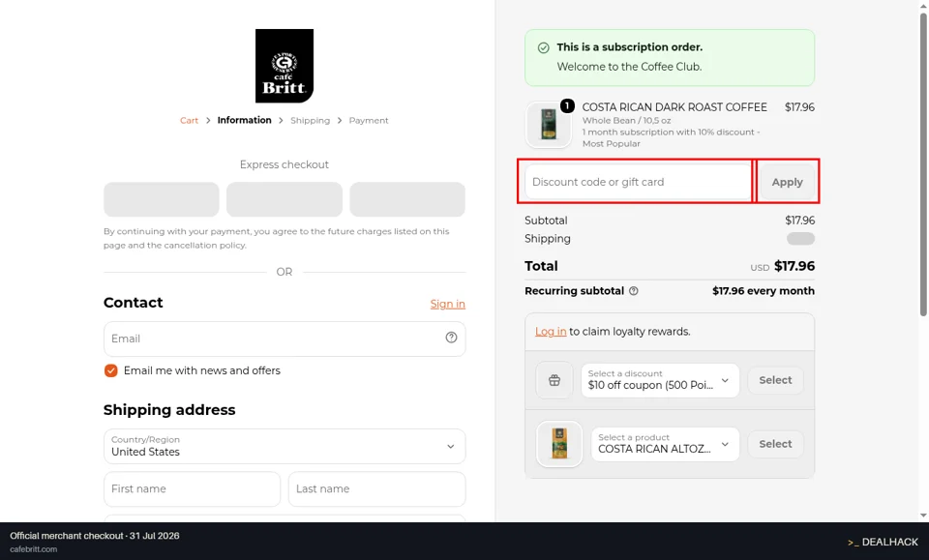The width and height of the screenshot is (929, 560).
Task: Click the Altozano coffee reward thumbnail
Action: tap(559, 443)
